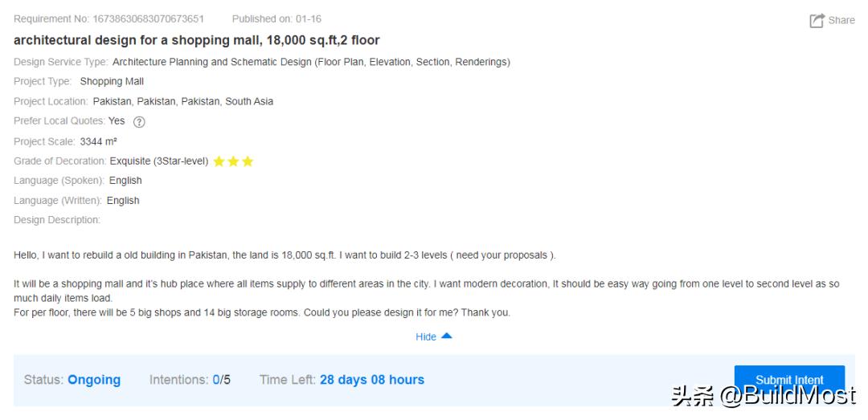Collapse the description with the blue up arrow
The height and width of the screenshot is (420, 868).
[447, 336]
